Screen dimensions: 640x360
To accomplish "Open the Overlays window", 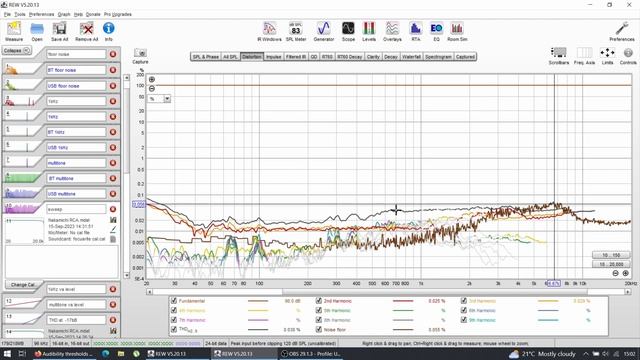I will (392, 31).
